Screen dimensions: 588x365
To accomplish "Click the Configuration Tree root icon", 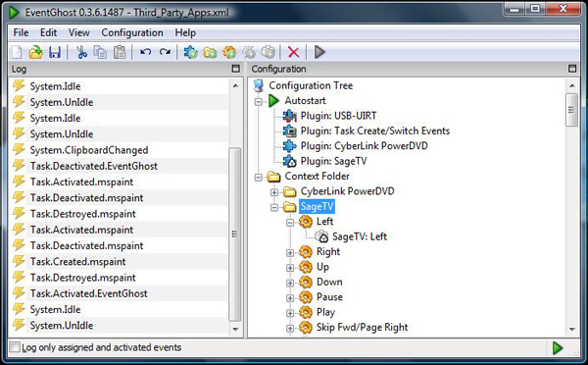I will point(259,85).
